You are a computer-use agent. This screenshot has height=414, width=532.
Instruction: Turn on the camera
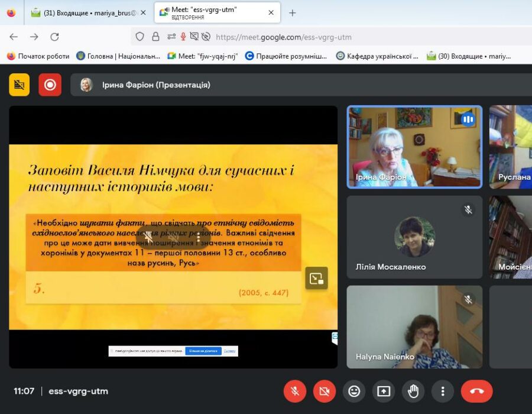click(324, 391)
